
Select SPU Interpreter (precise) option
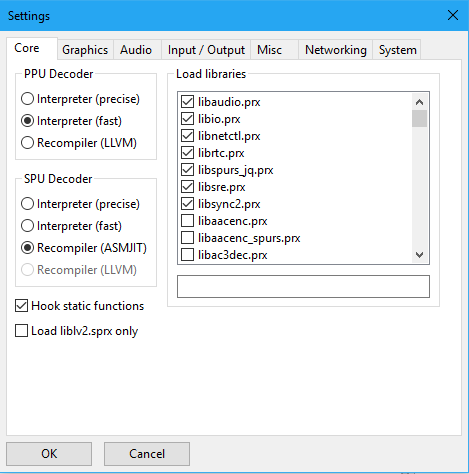80,204
